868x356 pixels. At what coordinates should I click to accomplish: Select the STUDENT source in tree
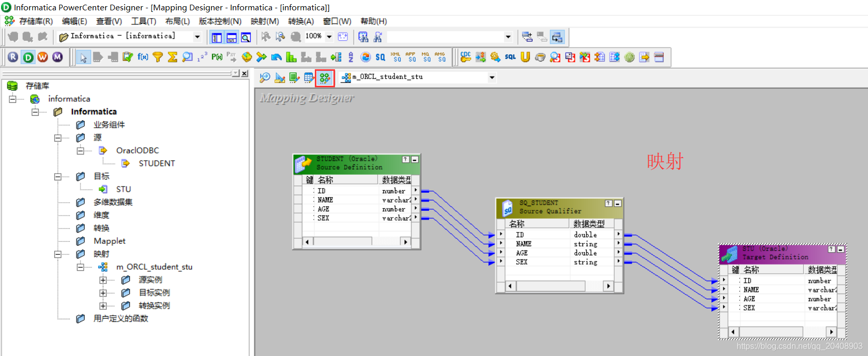tap(157, 163)
